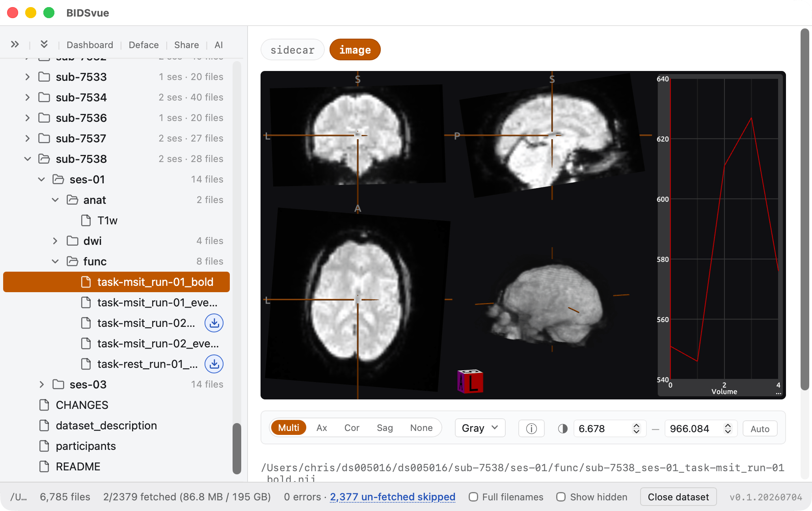Click the Auto contrast button

(x=760, y=429)
